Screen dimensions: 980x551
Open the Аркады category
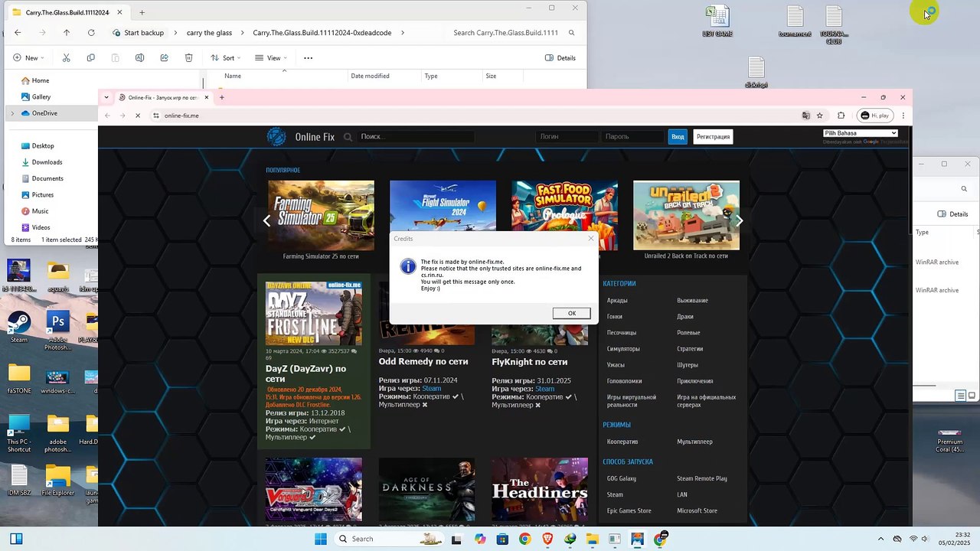[x=617, y=301]
